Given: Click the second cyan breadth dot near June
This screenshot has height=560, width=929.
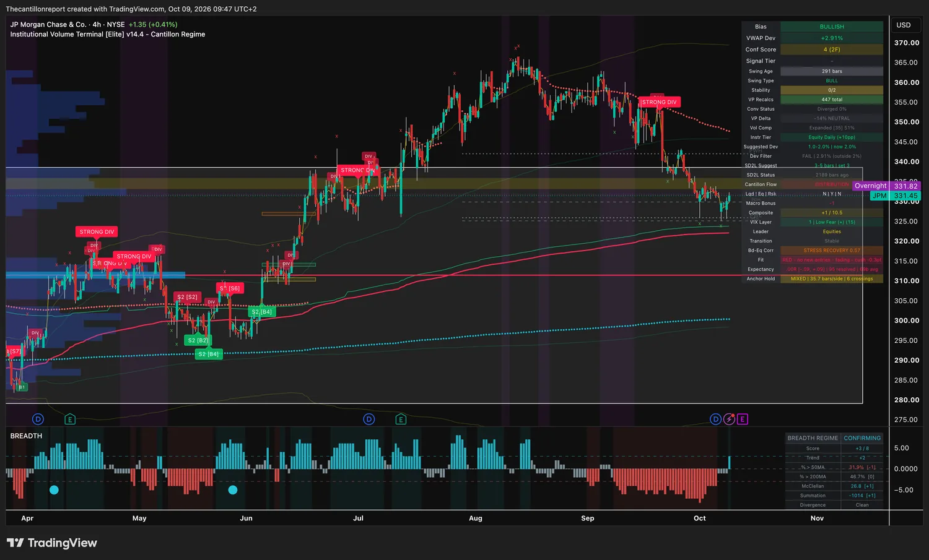Looking at the screenshot, I should [233, 489].
